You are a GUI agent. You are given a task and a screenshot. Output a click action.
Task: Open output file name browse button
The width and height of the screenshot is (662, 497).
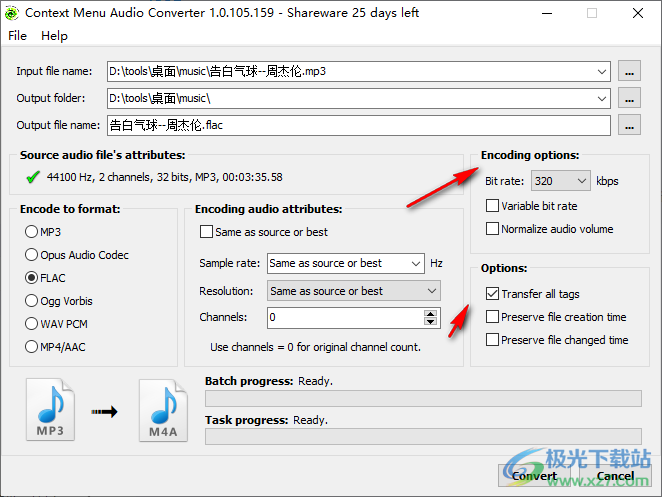point(629,125)
